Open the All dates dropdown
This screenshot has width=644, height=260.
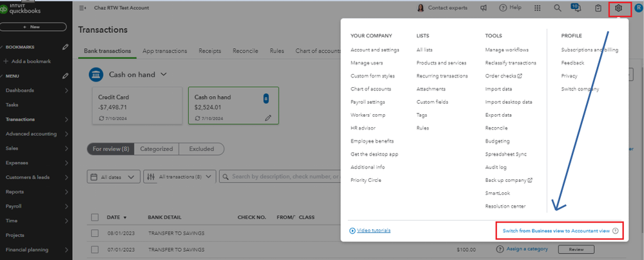pos(113,177)
